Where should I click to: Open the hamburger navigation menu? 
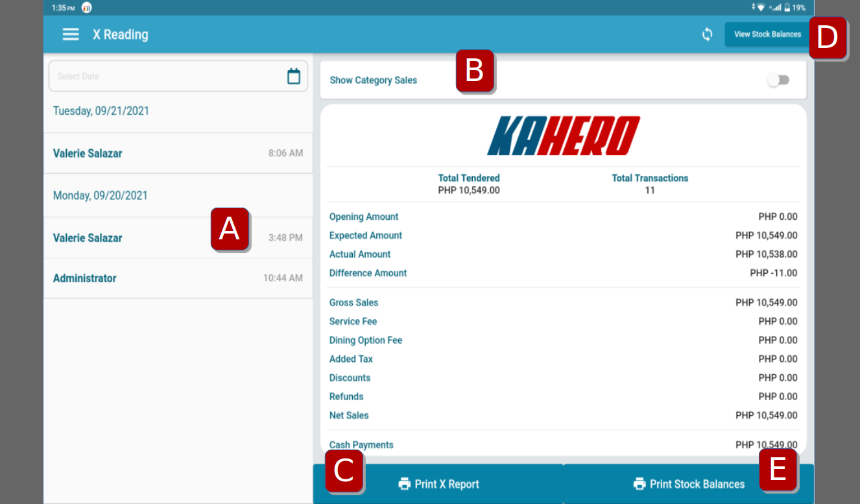click(x=71, y=34)
